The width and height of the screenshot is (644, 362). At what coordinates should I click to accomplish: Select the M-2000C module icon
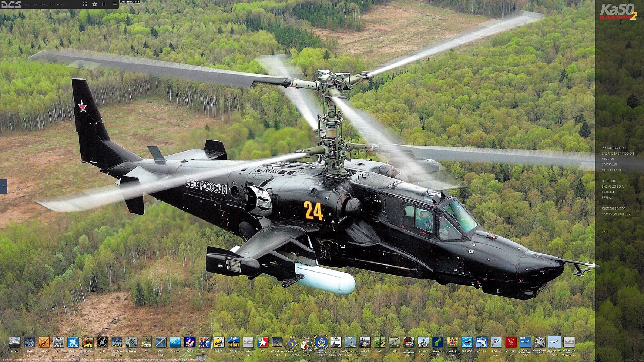(x=423, y=342)
